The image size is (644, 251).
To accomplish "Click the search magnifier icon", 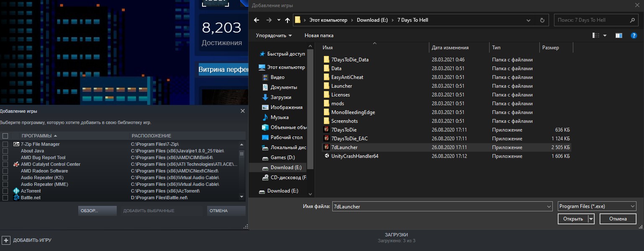I will (632, 20).
